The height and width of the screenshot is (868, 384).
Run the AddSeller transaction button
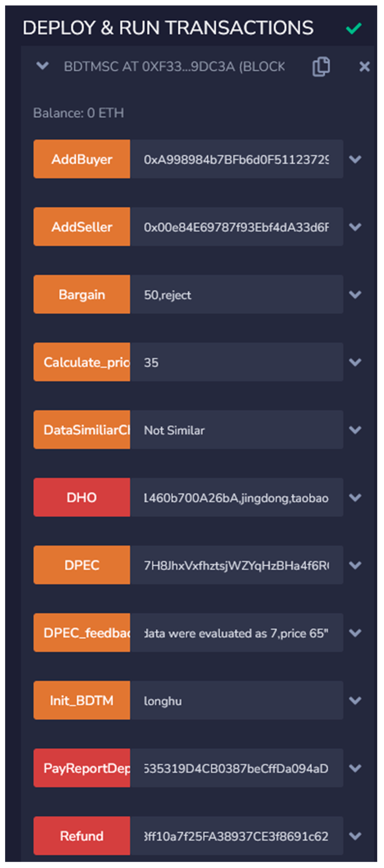coord(82,227)
